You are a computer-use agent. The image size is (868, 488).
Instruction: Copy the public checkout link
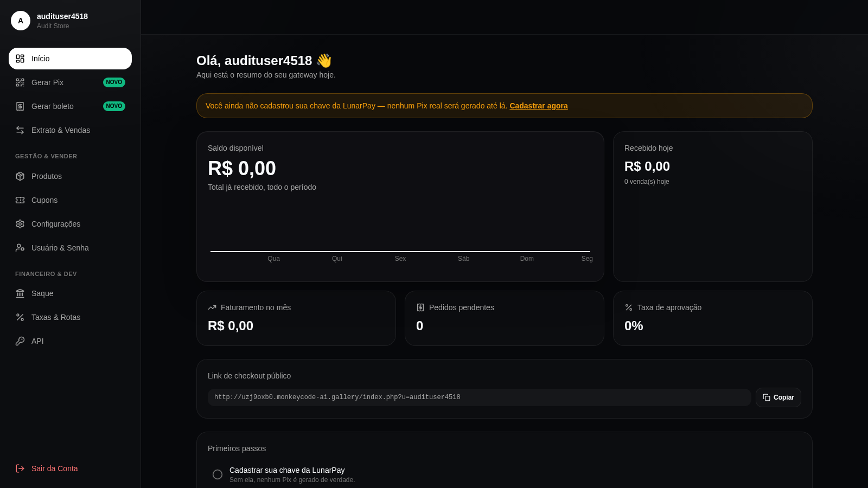(x=778, y=397)
